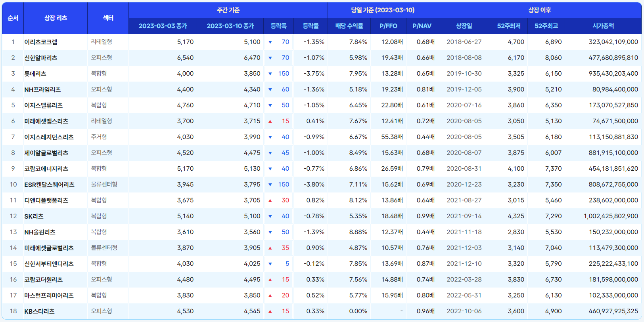Click the 52주최고 column header
The image size is (644, 322).
point(546,26)
